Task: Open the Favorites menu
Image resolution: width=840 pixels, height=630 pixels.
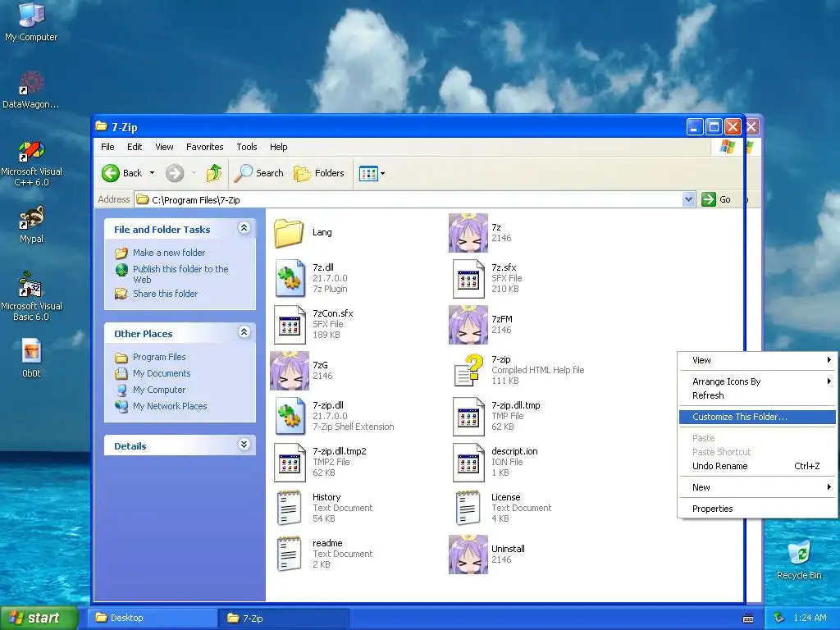Action: pos(204,147)
